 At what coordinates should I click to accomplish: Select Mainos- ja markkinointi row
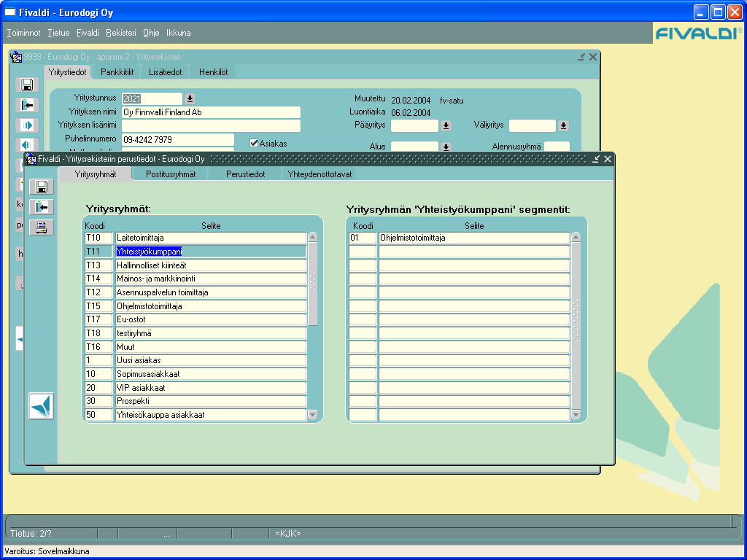point(211,279)
